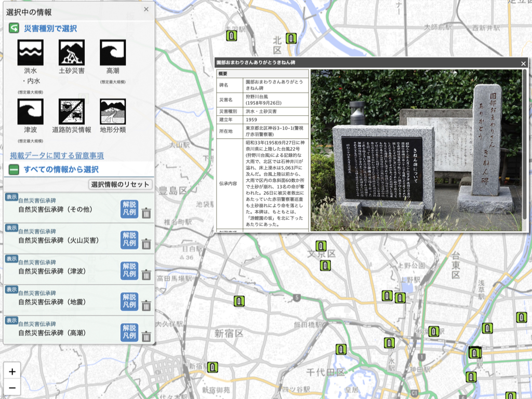Open 掲載データに関する留意事項 link
532x399 pixels.
57,155
